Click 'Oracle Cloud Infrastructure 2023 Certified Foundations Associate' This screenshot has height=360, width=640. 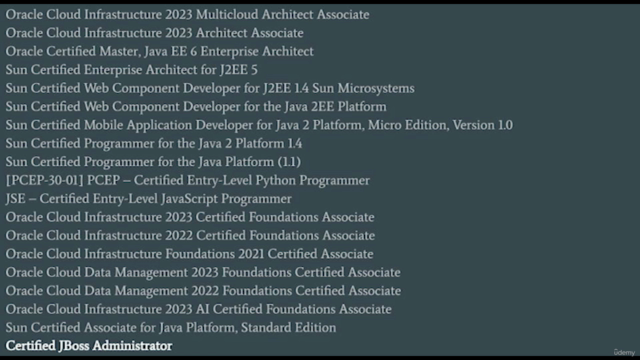point(190,217)
